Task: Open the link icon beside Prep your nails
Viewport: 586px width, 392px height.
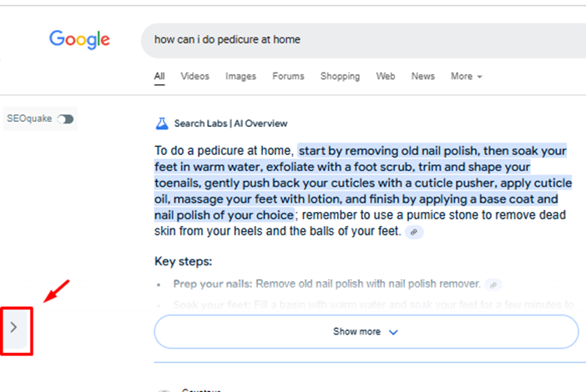Action: click(x=493, y=285)
